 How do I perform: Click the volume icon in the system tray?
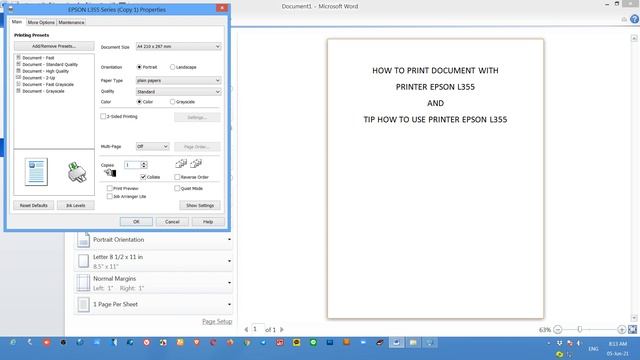click(579, 343)
